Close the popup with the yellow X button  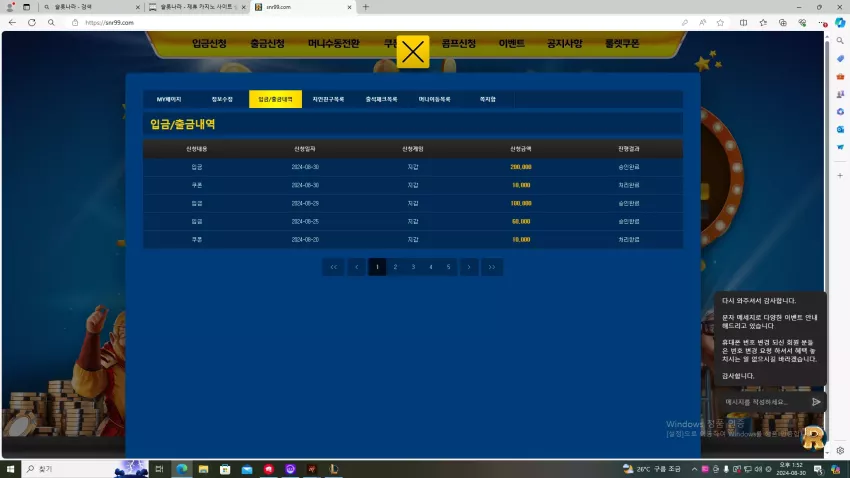click(x=413, y=52)
